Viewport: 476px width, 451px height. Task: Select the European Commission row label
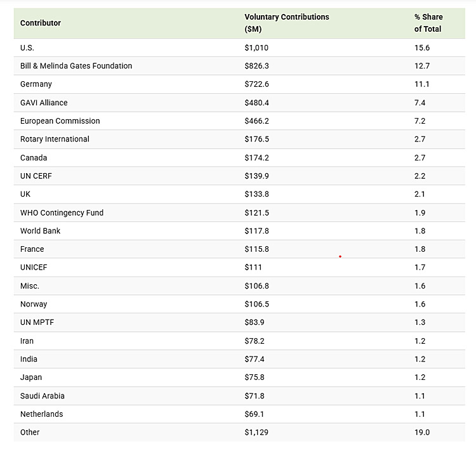60,121
